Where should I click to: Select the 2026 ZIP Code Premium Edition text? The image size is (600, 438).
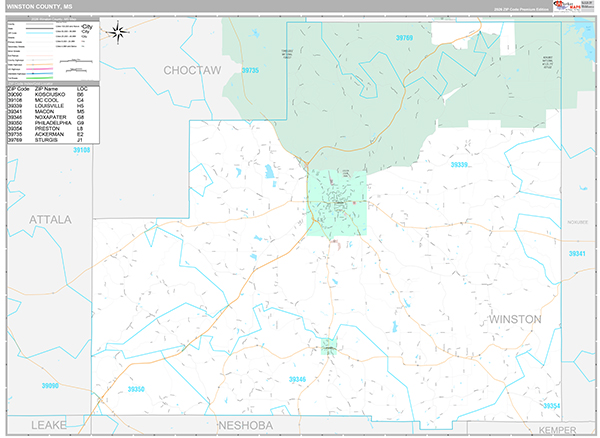[x=521, y=9]
